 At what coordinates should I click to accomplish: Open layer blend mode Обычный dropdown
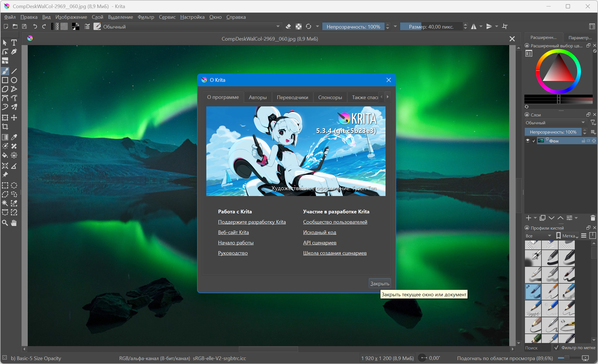coord(556,123)
